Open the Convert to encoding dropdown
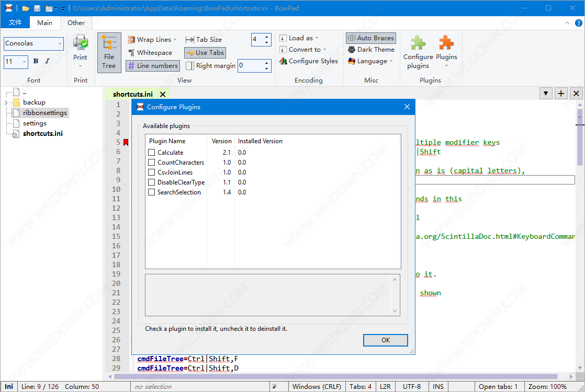The image size is (585, 392). [324, 50]
